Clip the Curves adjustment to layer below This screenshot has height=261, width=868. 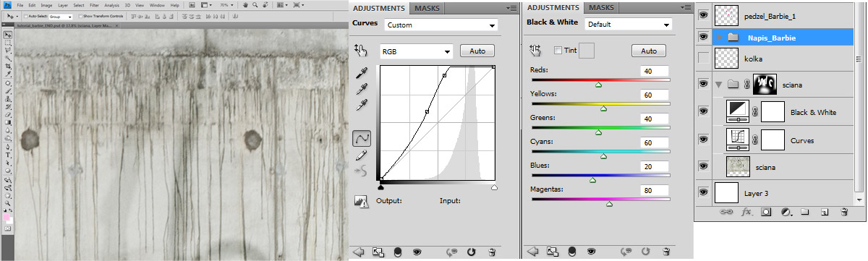pos(397,252)
